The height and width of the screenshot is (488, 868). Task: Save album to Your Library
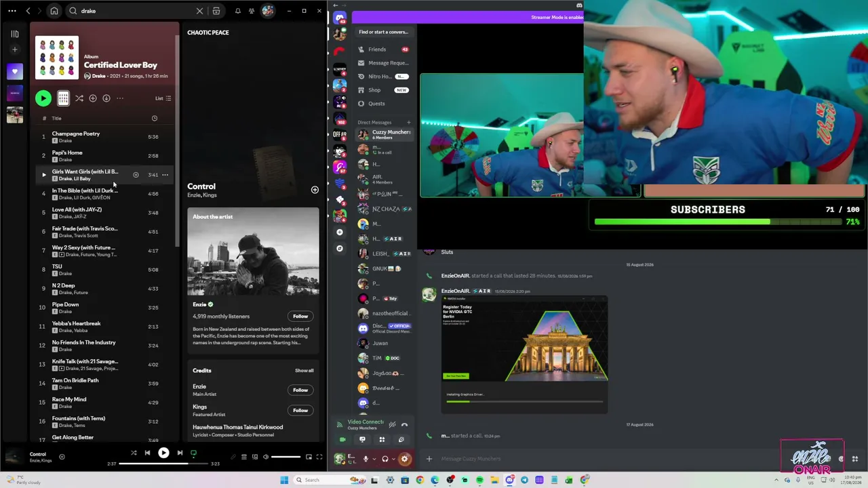pos(93,98)
